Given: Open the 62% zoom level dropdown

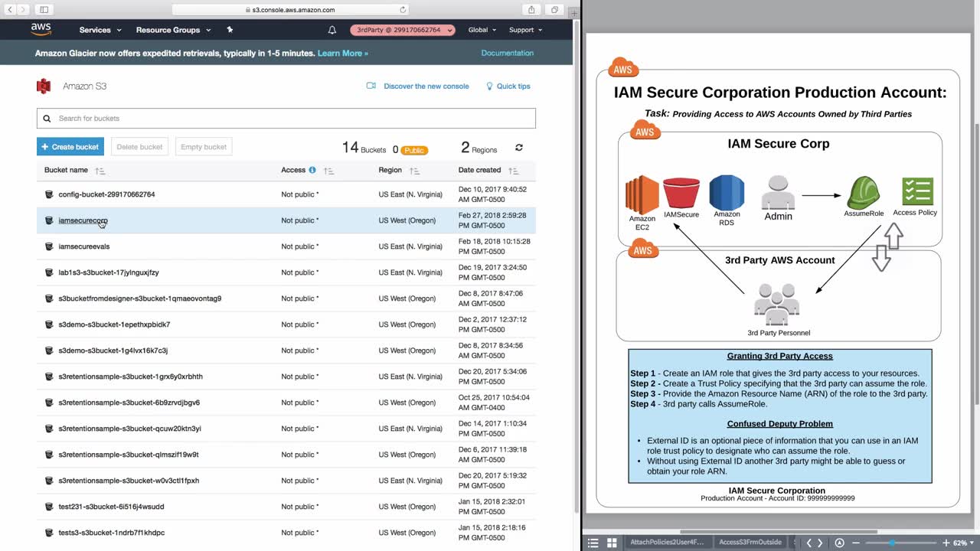Looking at the screenshot, I should click(962, 543).
